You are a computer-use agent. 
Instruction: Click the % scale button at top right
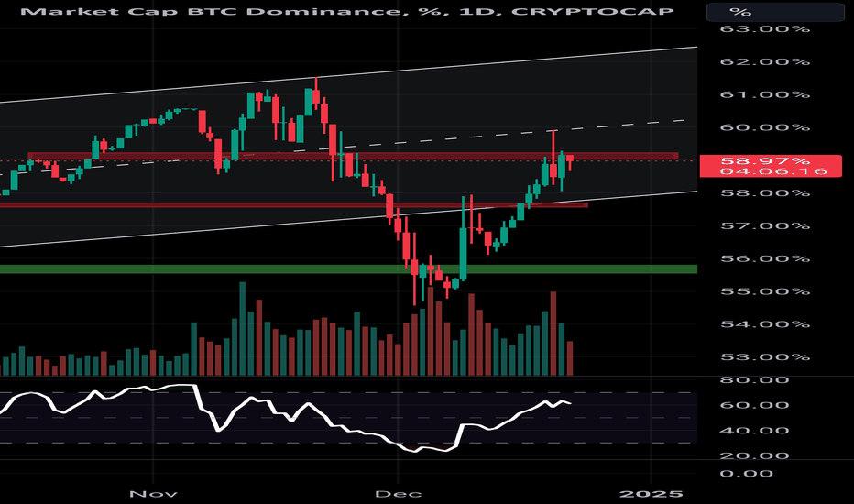click(775, 12)
